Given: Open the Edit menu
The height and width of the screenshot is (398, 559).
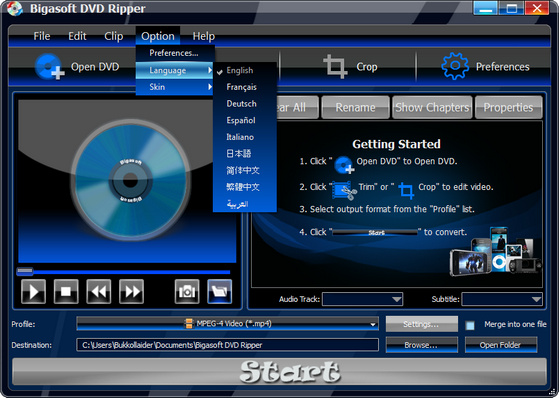Looking at the screenshot, I should tap(77, 36).
